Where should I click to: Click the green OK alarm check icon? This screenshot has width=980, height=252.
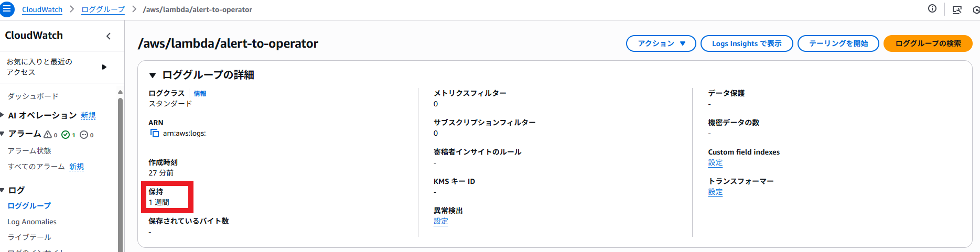point(66,135)
